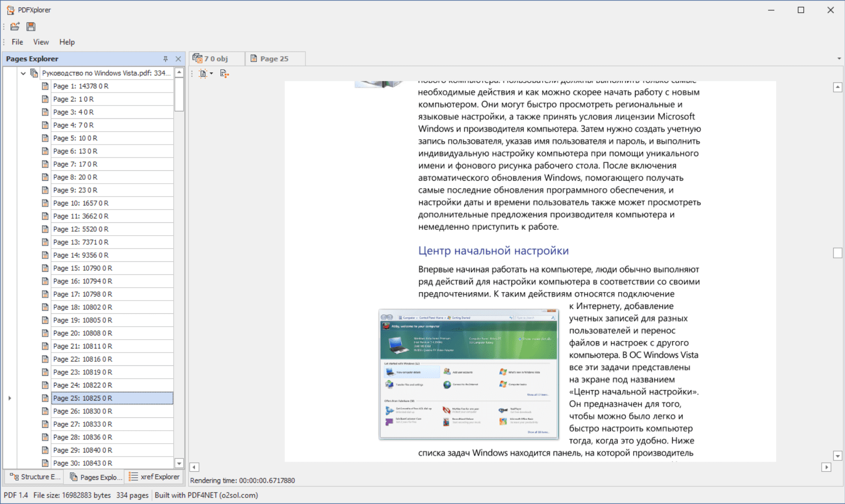Click the page icon for Page 8
Viewport: 845px width, 504px height.
point(45,177)
